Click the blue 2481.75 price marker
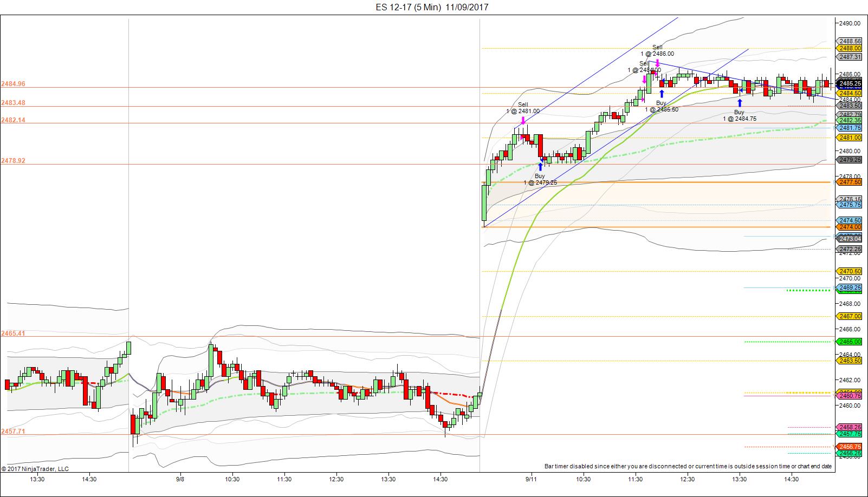Screen dimensions: 868x497 coord(850,128)
